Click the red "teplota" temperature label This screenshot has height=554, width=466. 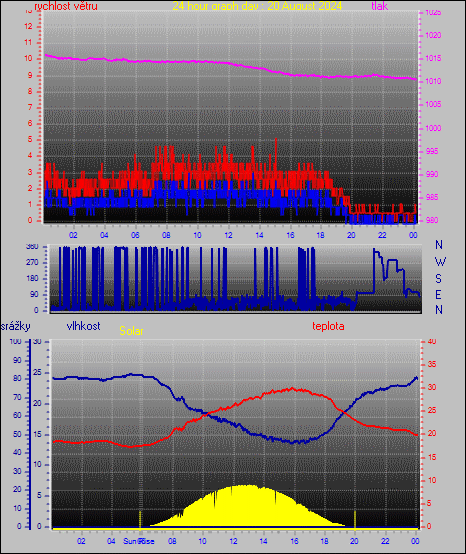328,326
